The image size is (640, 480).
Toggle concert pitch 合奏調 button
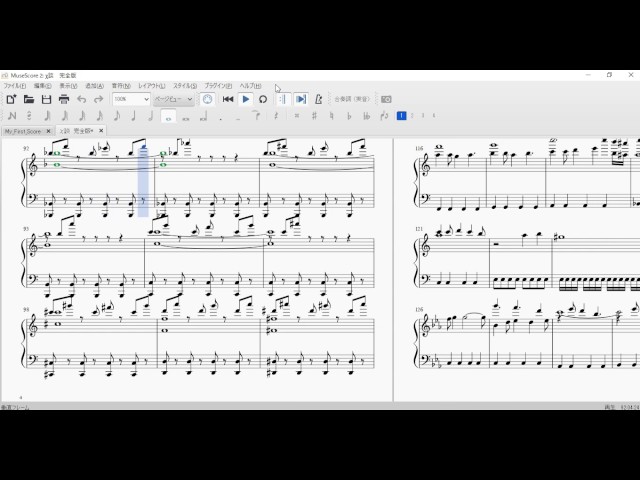pos(352,99)
